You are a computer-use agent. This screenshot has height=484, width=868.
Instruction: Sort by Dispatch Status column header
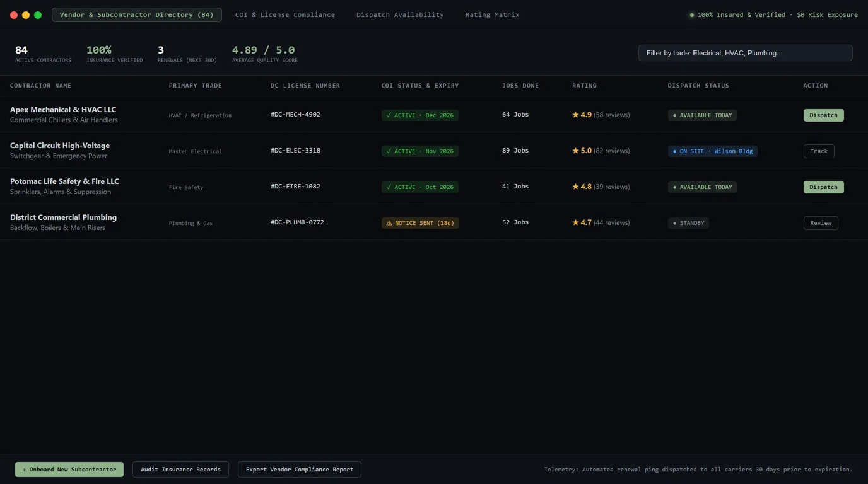pyautogui.click(x=698, y=86)
